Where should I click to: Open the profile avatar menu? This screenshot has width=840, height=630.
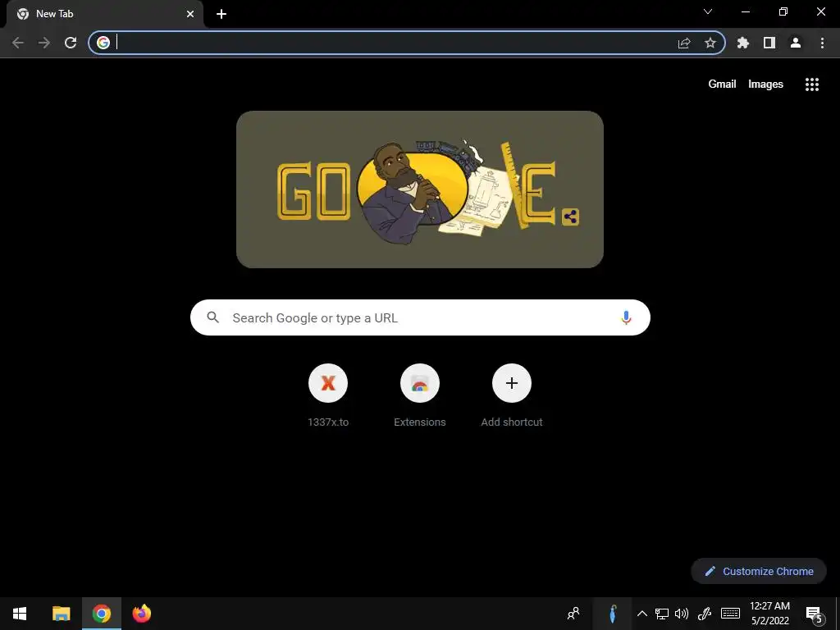coord(796,43)
